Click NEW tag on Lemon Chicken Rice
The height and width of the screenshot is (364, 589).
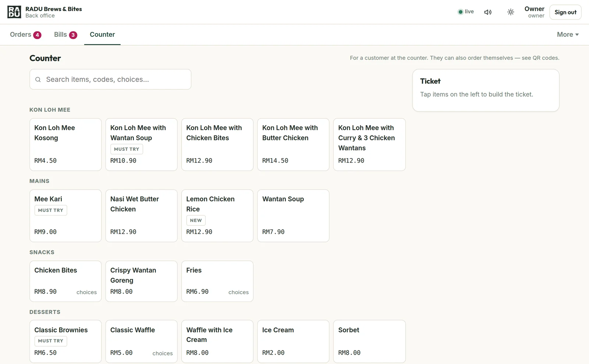pyautogui.click(x=196, y=220)
